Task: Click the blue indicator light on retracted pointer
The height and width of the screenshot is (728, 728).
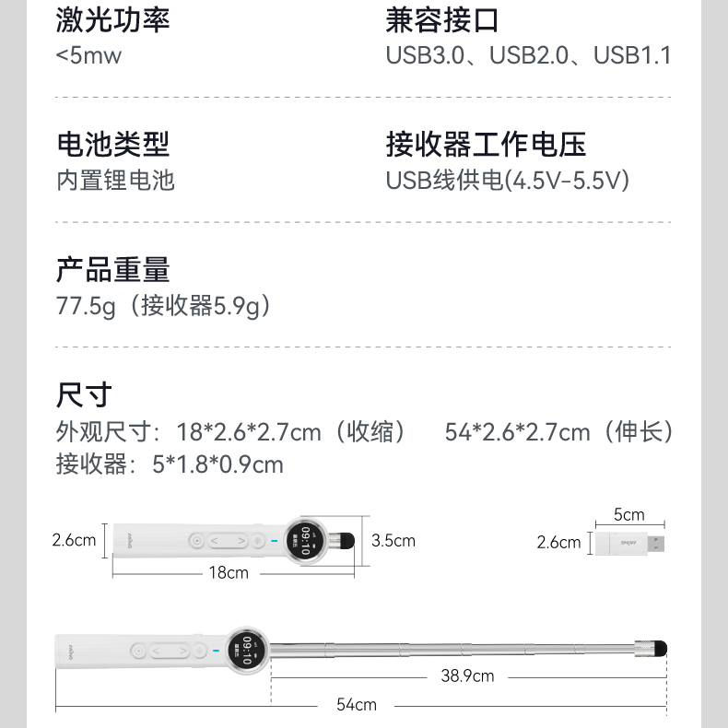Action: click(274, 540)
